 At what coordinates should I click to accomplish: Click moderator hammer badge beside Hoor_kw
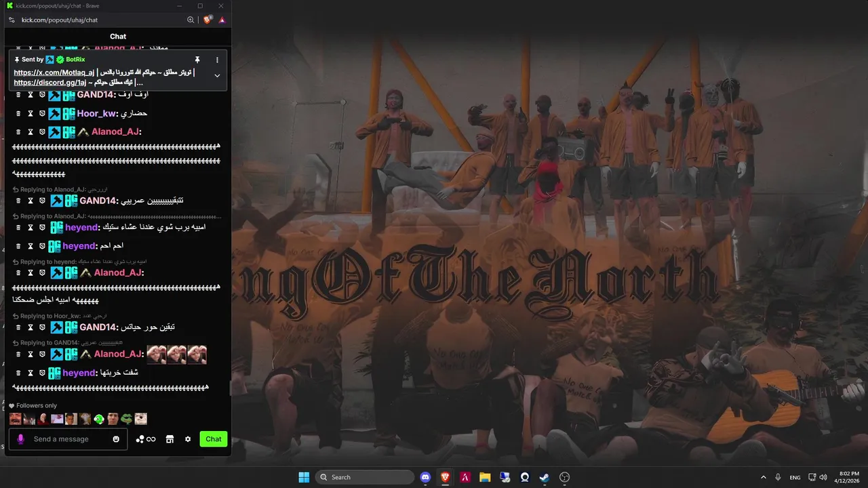click(x=54, y=113)
